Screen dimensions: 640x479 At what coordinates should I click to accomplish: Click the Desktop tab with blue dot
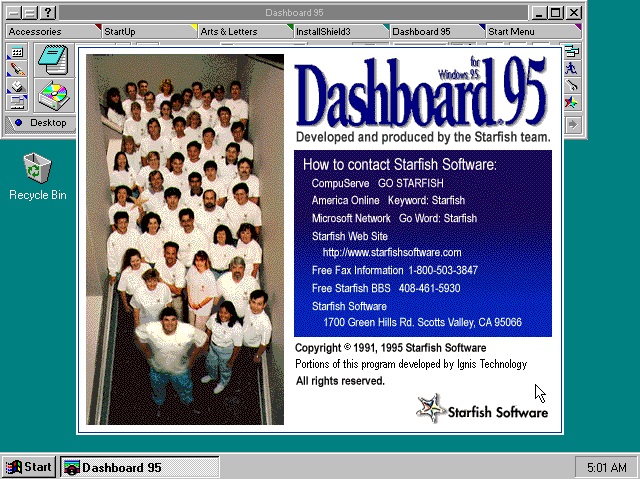(x=41, y=123)
